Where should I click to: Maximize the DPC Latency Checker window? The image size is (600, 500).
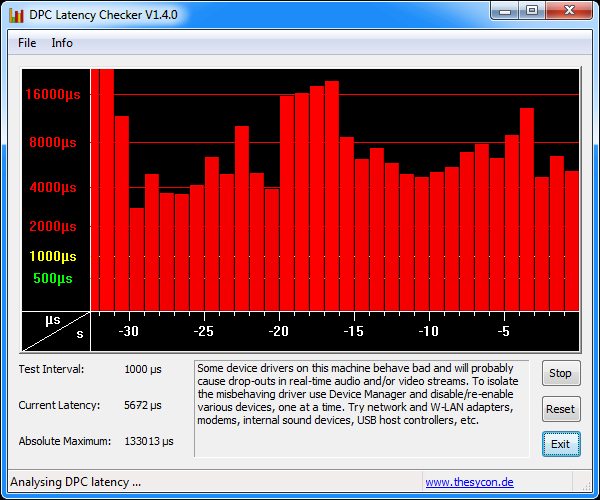(532, 10)
